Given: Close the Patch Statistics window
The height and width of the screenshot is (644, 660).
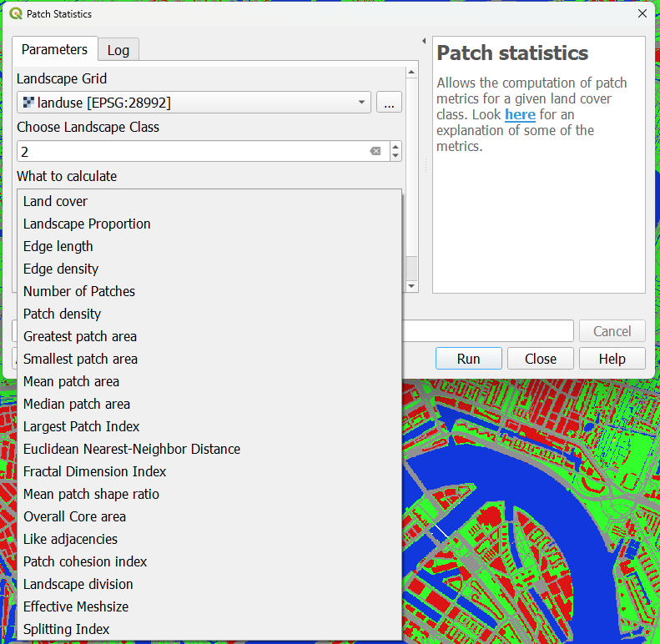Looking at the screenshot, I should [642, 14].
